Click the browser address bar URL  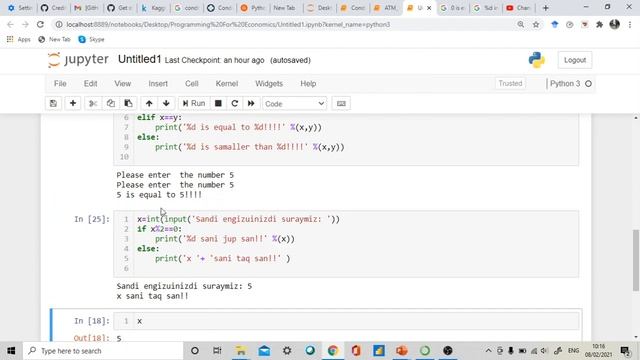click(228, 24)
